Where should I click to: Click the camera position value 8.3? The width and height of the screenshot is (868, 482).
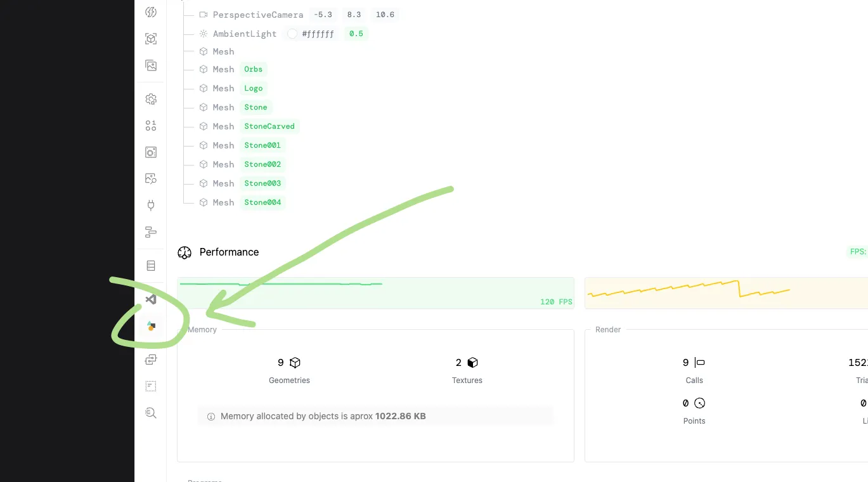point(354,15)
